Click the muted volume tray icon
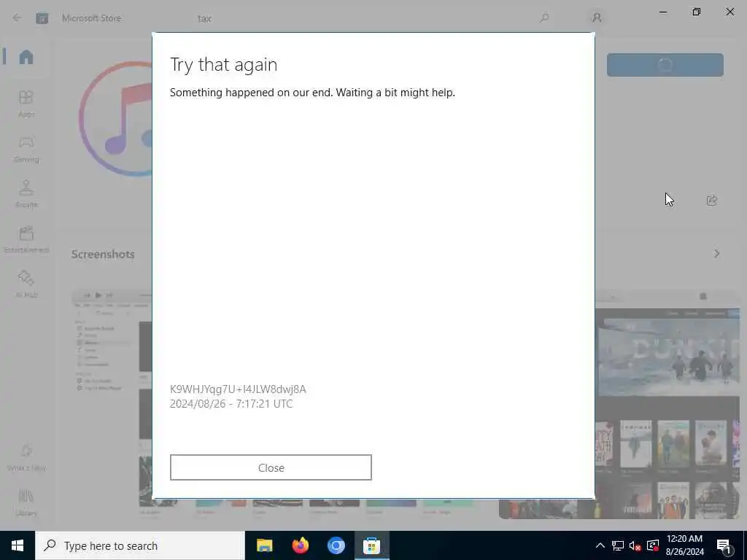 pos(635,545)
